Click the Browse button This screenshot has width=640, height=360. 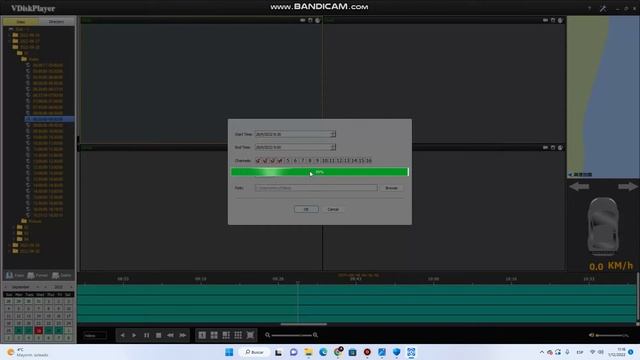(391, 188)
